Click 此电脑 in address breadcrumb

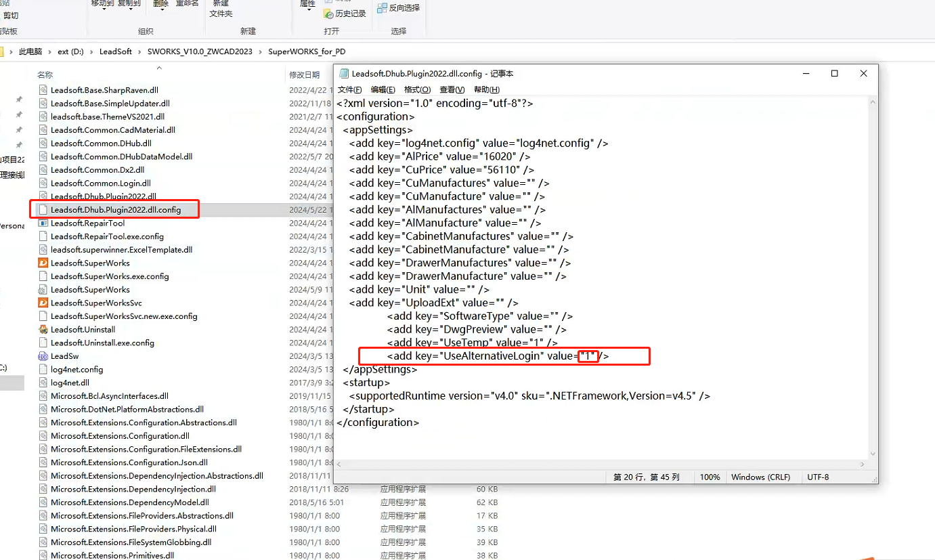[30, 51]
